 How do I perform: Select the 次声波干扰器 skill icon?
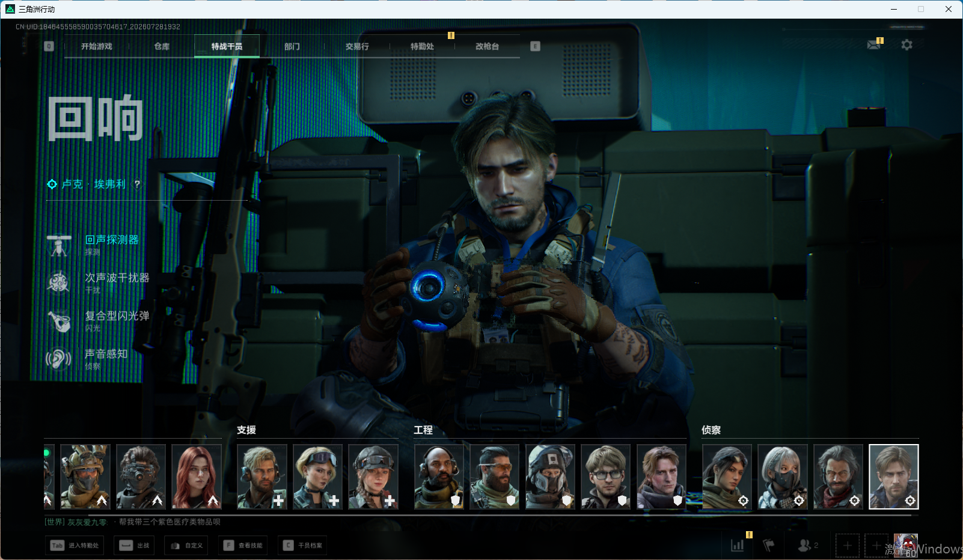pos(59,283)
